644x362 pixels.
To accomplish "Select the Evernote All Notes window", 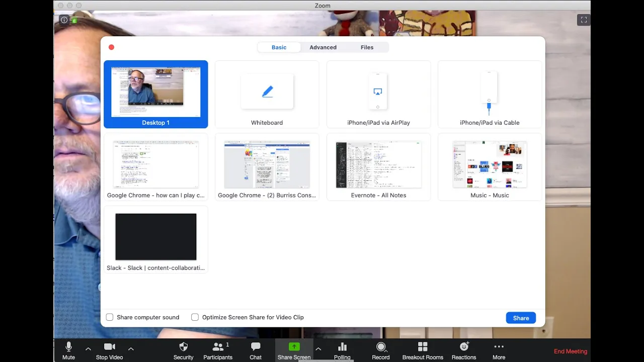I will click(x=378, y=167).
